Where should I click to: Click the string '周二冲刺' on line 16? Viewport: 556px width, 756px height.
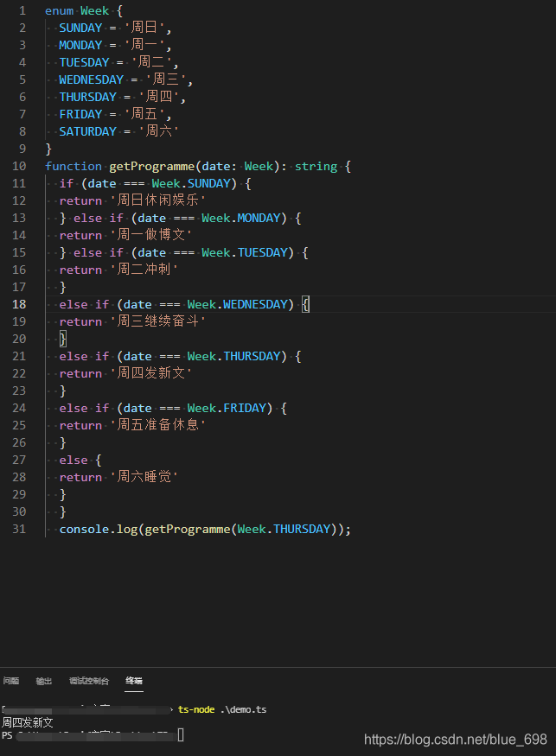point(144,269)
